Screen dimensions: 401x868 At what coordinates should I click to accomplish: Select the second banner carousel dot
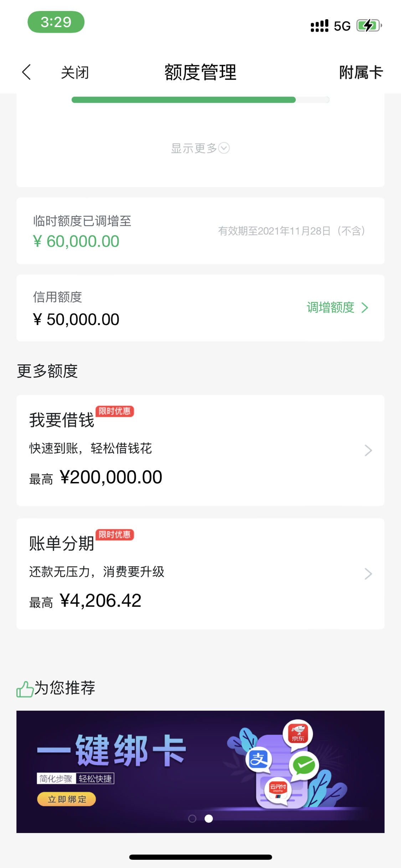coord(209,818)
